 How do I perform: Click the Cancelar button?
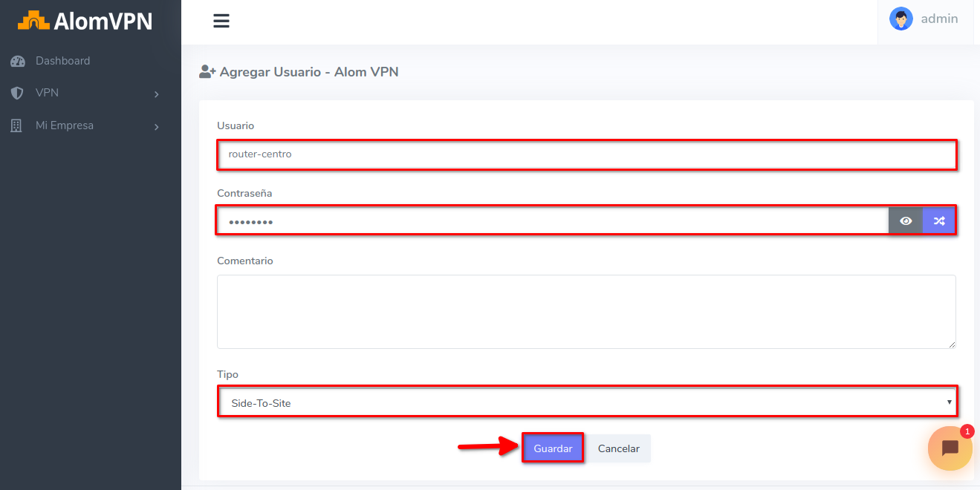tap(618, 448)
